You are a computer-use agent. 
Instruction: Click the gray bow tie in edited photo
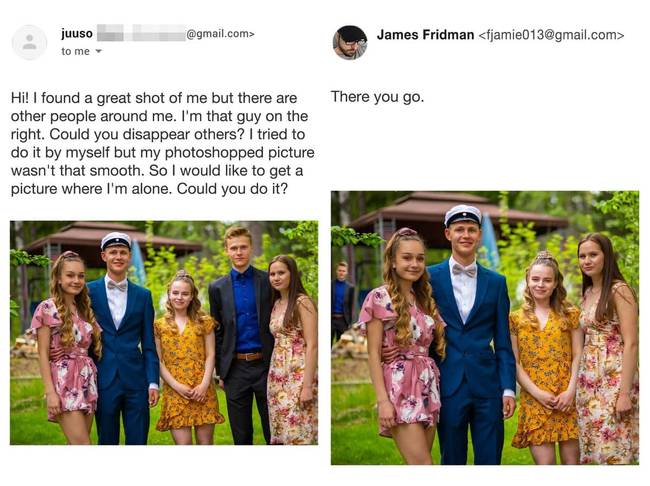(x=464, y=270)
